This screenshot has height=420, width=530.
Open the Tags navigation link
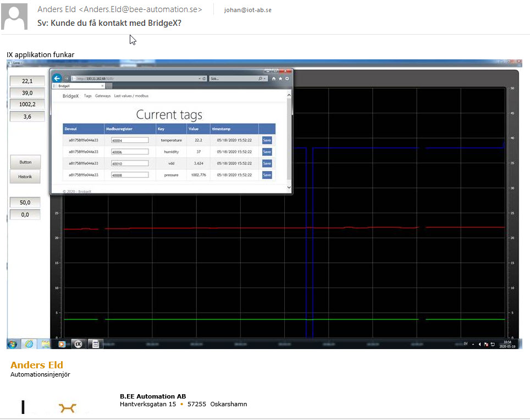(x=87, y=96)
